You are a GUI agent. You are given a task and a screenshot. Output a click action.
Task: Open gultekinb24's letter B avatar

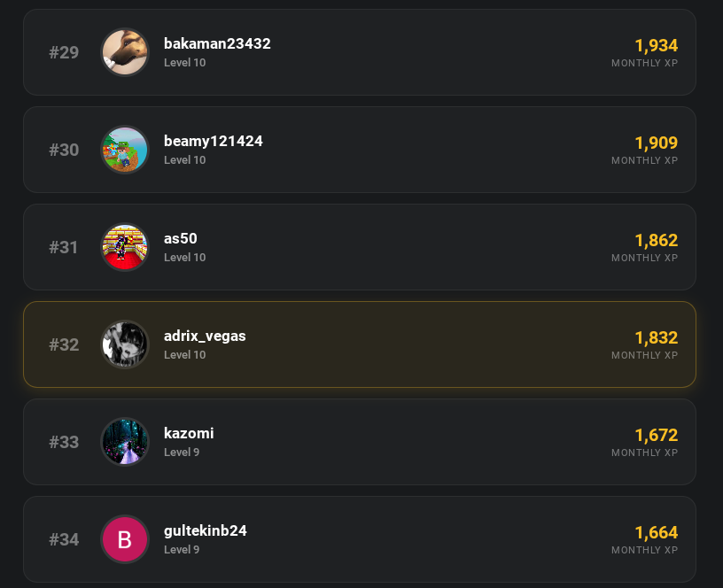pos(125,539)
